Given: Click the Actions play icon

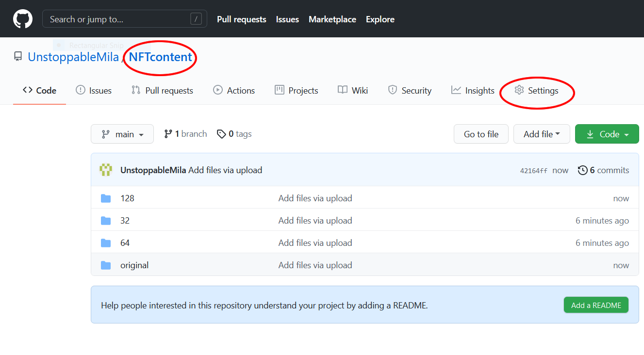Looking at the screenshot, I should coord(218,90).
